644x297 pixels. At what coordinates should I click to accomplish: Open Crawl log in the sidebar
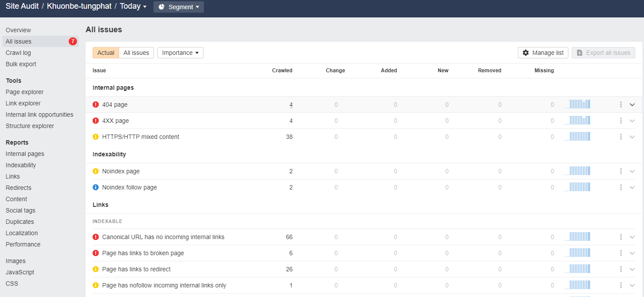tap(18, 53)
